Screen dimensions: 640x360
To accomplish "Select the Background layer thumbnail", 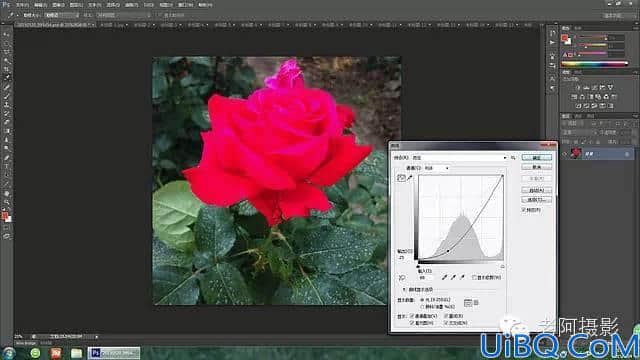I will (576, 153).
